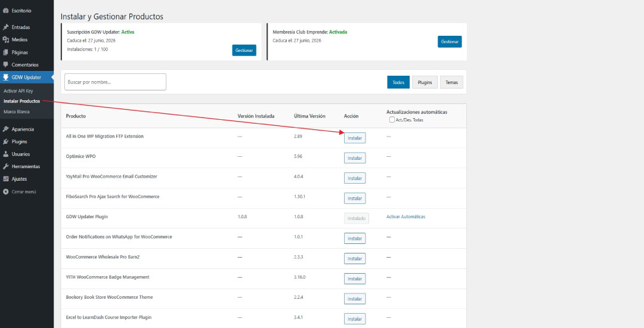Click Gestionar for Membresía Club Emprende
This screenshot has height=328, width=644.
(450, 42)
